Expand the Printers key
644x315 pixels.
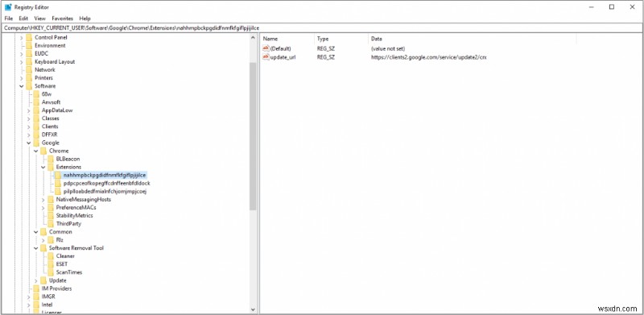point(22,77)
